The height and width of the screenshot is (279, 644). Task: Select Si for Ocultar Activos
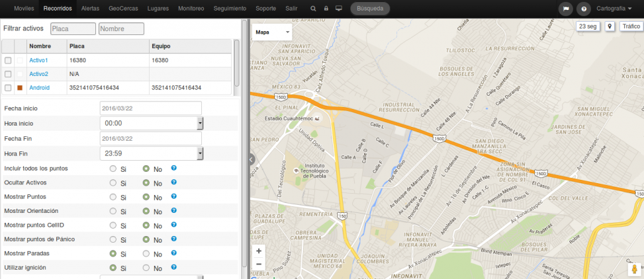(x=113, y=183)
